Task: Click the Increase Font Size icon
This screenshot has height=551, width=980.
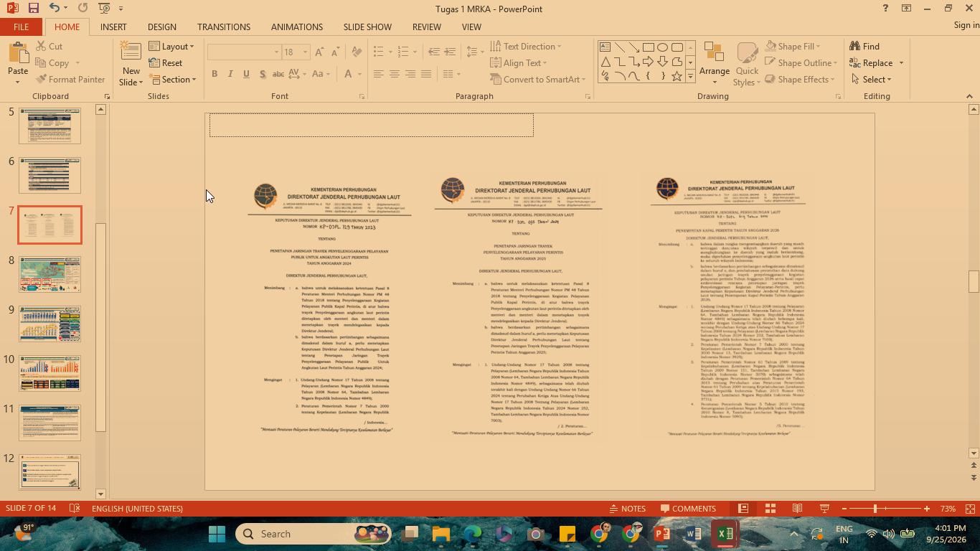Action: 319,52
